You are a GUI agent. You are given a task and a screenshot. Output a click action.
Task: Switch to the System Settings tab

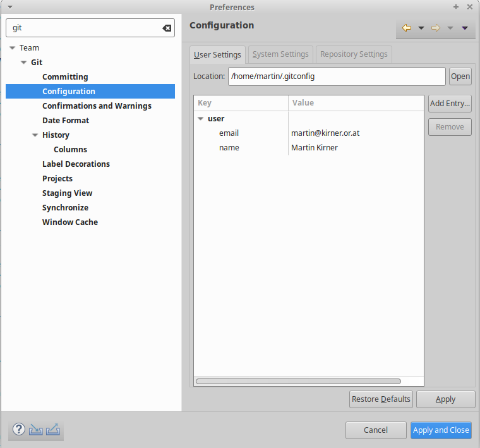click(280, 54)
